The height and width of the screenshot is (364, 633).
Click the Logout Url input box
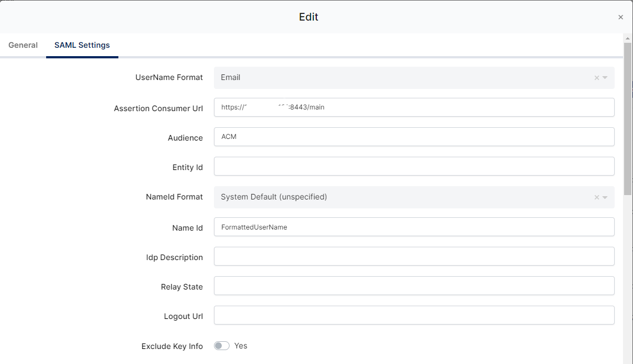coord(413,315)
